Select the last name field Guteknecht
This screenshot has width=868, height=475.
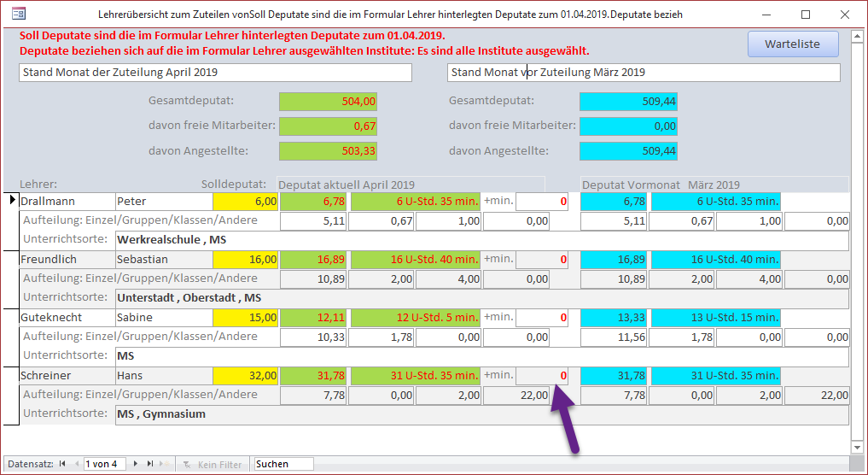click(67, 317)
